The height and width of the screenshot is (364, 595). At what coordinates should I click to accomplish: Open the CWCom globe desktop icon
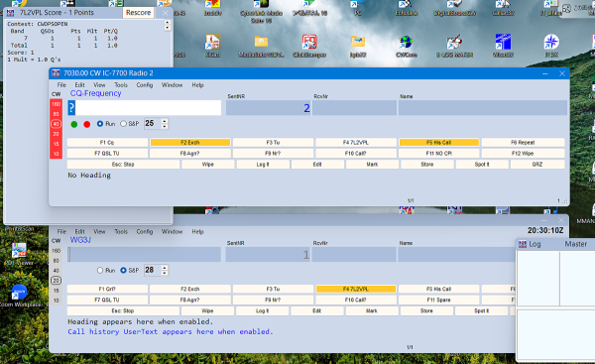(407, 46)
